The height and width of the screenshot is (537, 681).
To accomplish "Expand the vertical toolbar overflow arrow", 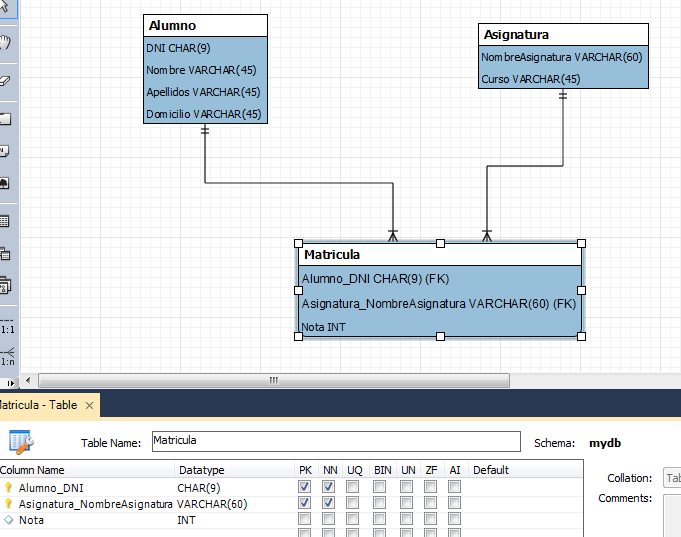I will 10,382.
